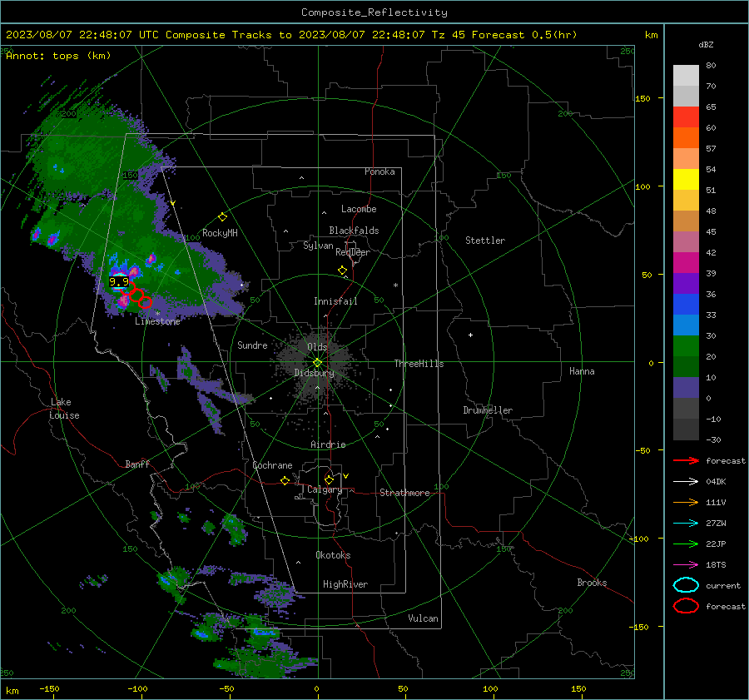Click the white cross marker west of Hanna
The width and height of the screenshot is (749, 700).
click(x=470, y=335)
